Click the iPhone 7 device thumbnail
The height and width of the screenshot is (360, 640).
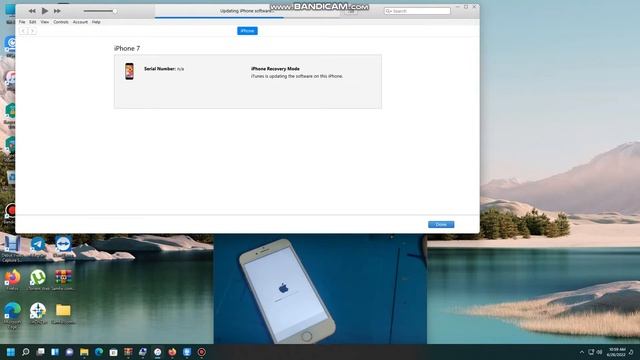point(129,71)
